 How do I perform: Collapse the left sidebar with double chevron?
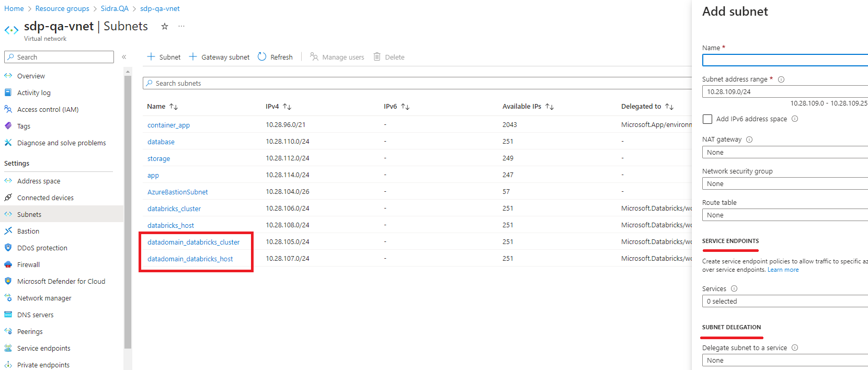pos(124,57)
